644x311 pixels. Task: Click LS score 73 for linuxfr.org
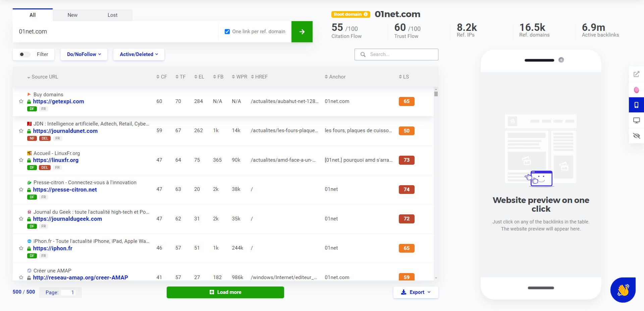[407, 160]
